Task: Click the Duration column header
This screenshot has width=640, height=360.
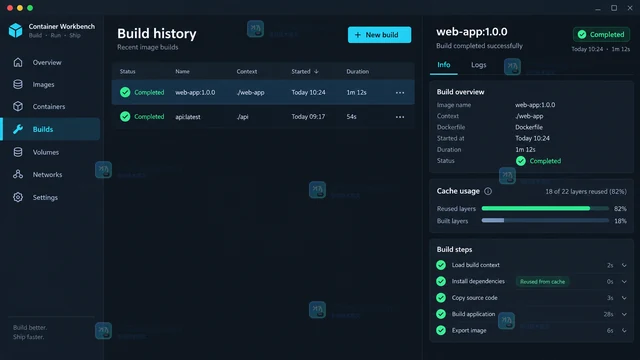Action: [358, 71]
